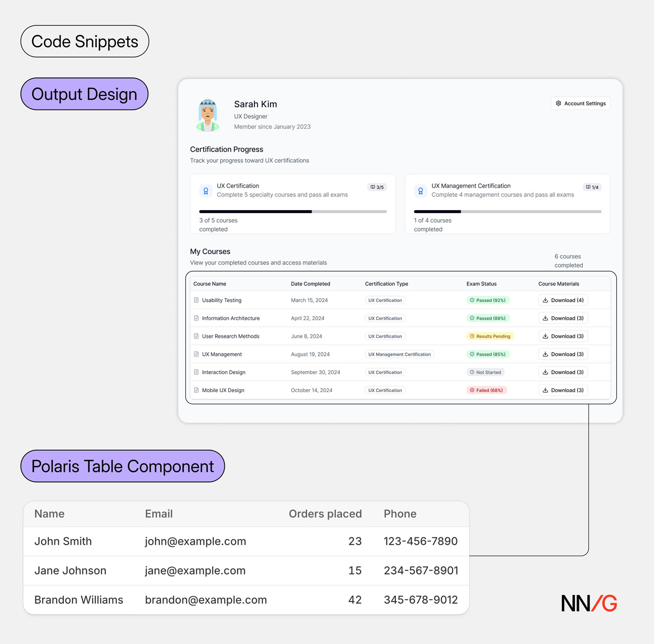Click the gear icon on Account Settings
This screenshot has height=644, width=654.
(x=558, y=103)
